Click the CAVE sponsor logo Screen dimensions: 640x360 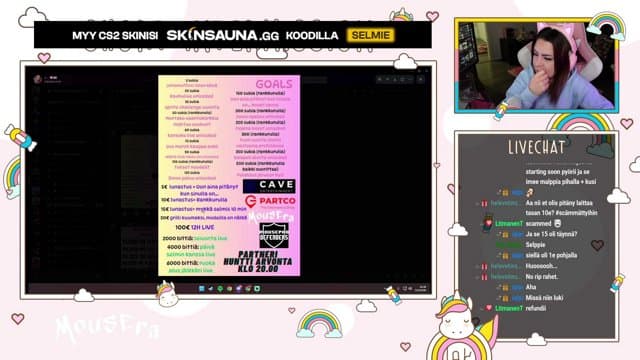point(269,186)
